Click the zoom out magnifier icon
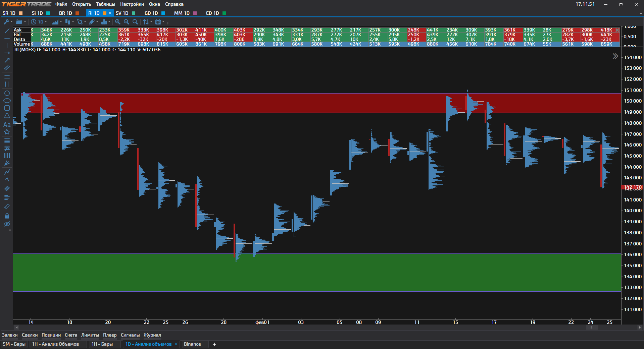Screen dimensions: 644x349 coord(127,22)
